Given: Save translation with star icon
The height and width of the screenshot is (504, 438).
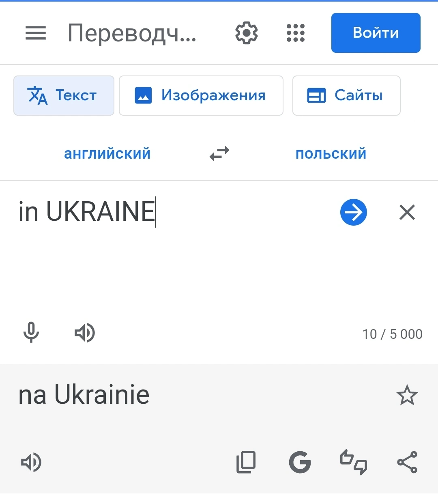Looking at the screenshot, I should point(407,395).
